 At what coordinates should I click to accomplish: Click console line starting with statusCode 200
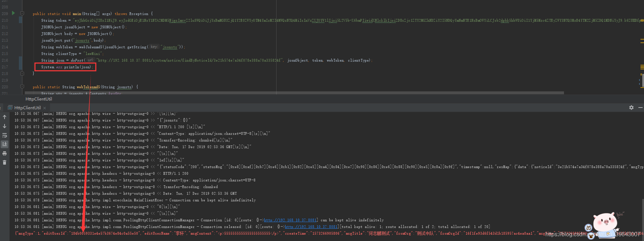tap(329, 167)
